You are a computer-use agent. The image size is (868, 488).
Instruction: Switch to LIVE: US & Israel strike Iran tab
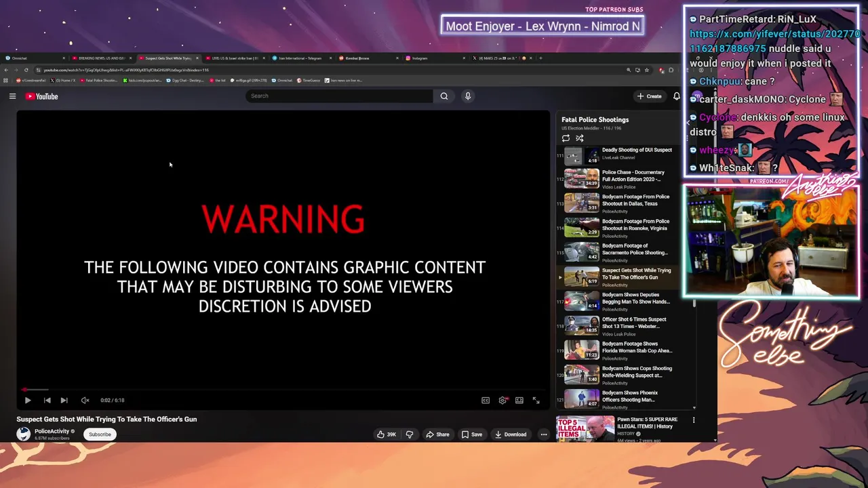click(x=234, y=58)
